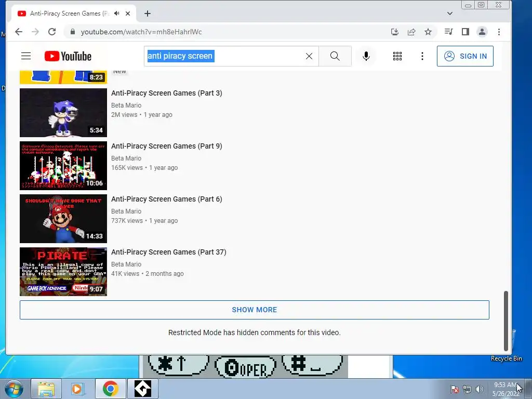Open a new Chrome tab
The width and height of the screenshot is (532, 399).
click(x=147, y=14)
